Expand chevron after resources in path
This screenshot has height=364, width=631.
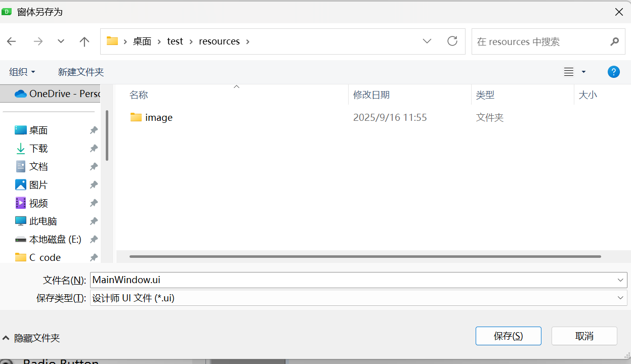247,41
